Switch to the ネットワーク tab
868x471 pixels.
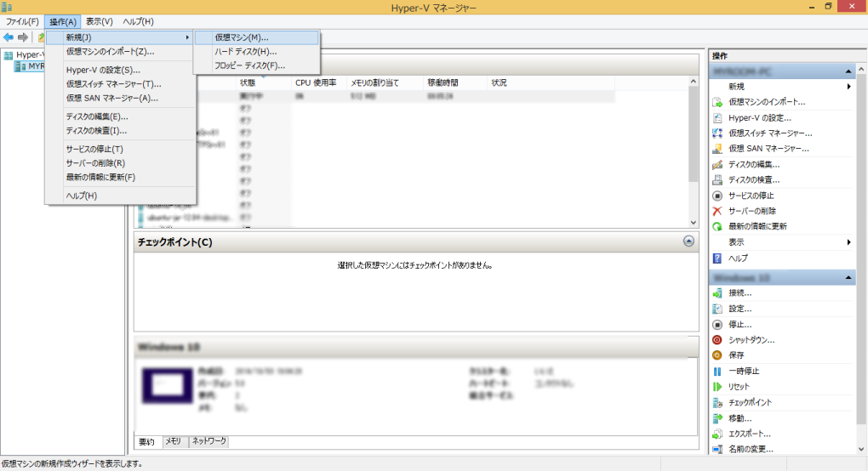click(208, 441)
